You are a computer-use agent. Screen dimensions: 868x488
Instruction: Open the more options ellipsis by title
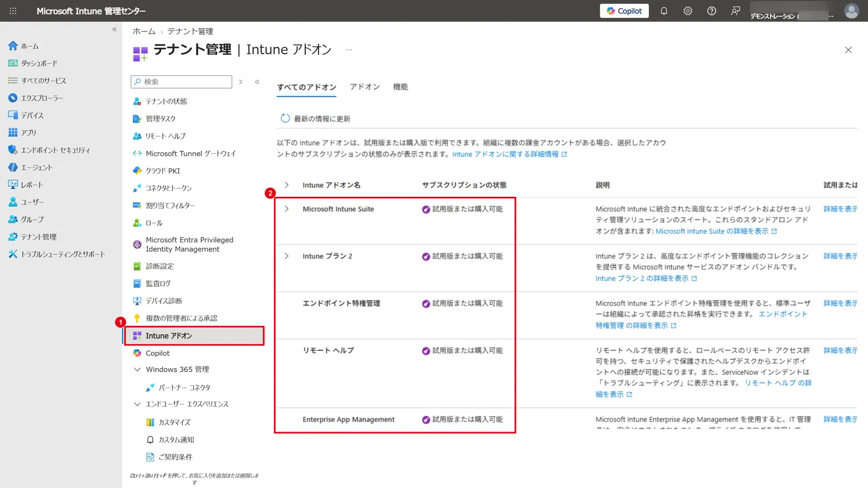pyautogui.click(x=349, y=50)
